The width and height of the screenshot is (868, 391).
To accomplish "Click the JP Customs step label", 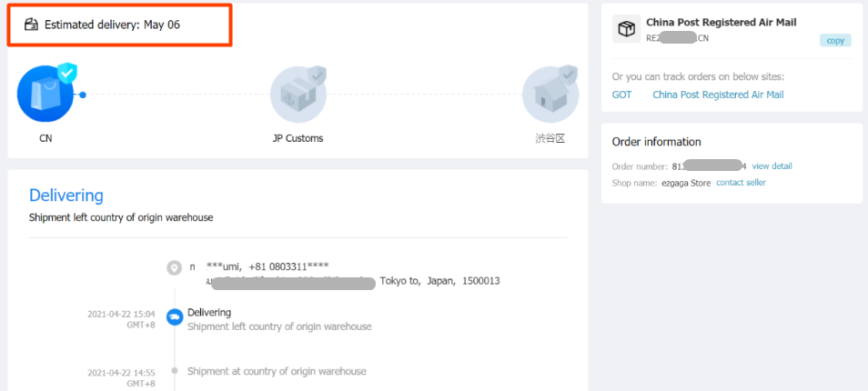I will tap(298, 138).
